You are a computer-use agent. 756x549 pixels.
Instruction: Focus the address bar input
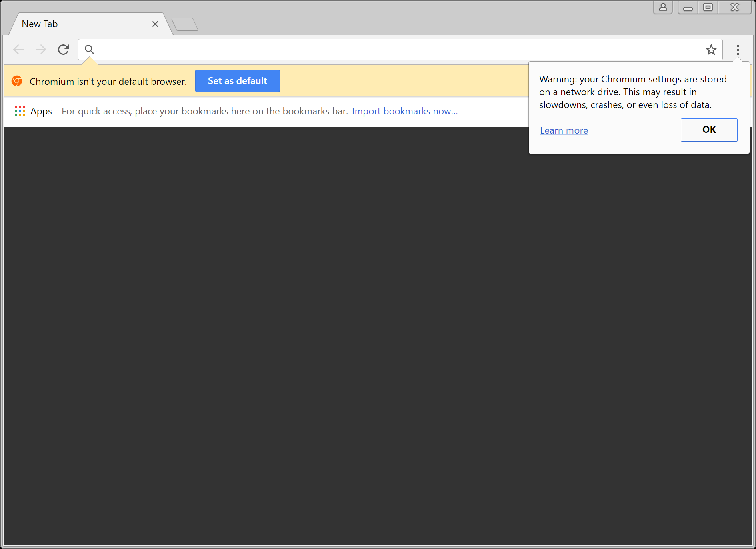pos(400,50)
